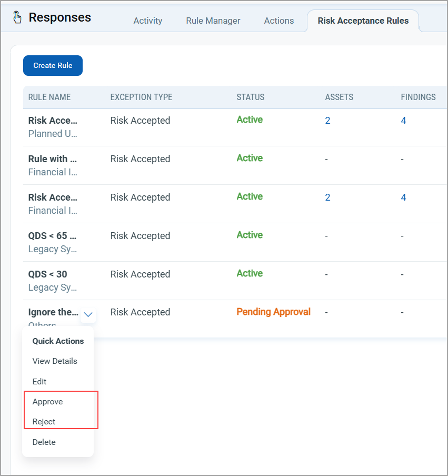448x476 pixels.
Task: Choose View Details in Quick Actions
Action: coord(55,361)
